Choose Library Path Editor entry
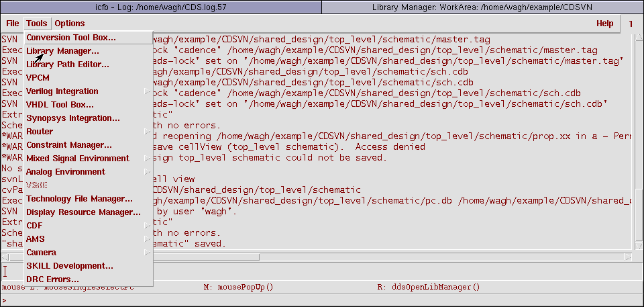 pyautogui.click(x=68, y=64)
